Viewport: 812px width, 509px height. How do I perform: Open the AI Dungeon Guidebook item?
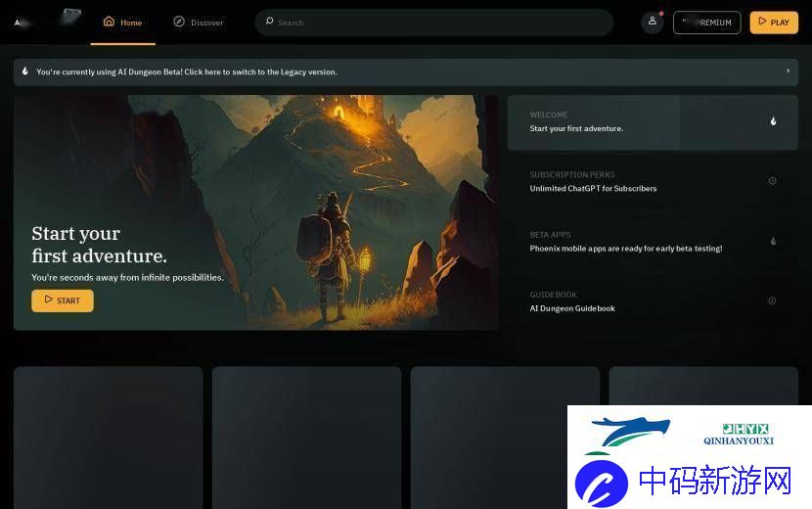click(653, 301)
